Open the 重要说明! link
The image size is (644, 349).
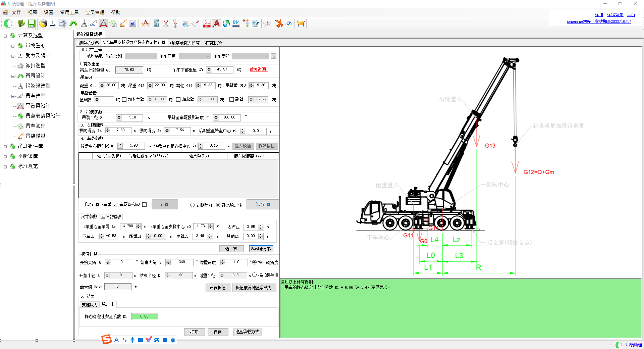(x=259, y=69)
